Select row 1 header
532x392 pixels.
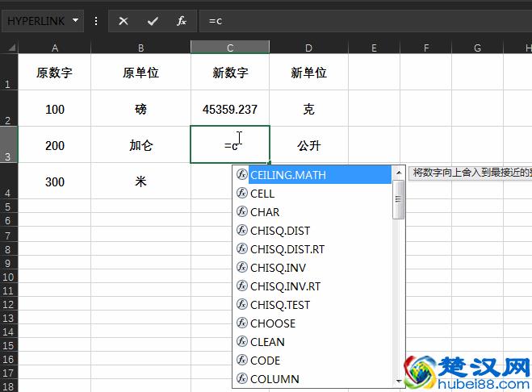(9, 72)
